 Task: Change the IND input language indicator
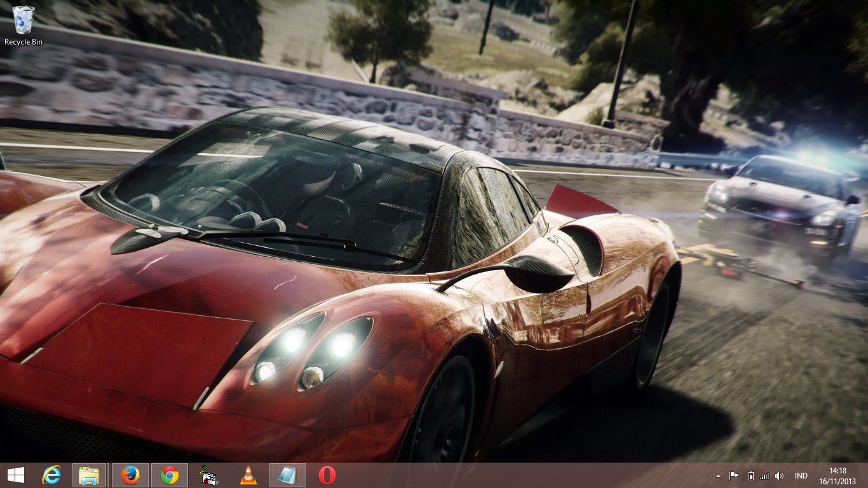coord(801,476)
